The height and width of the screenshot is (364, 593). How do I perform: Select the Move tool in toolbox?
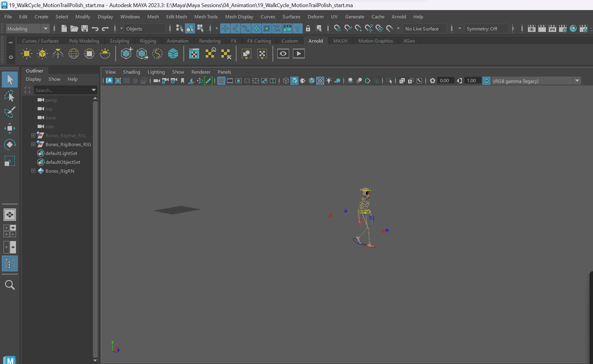point(10,128)
